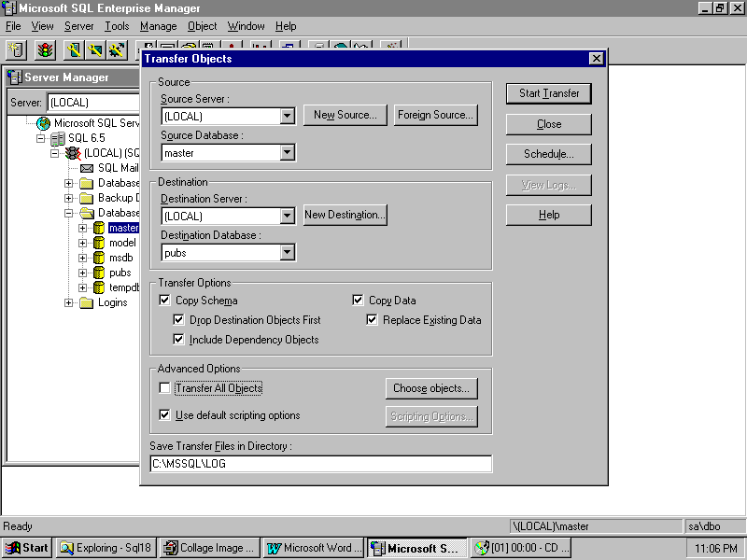Expand the tempdb database node
The height and width of the screenshot is (560, 747).
pos(83,287)
